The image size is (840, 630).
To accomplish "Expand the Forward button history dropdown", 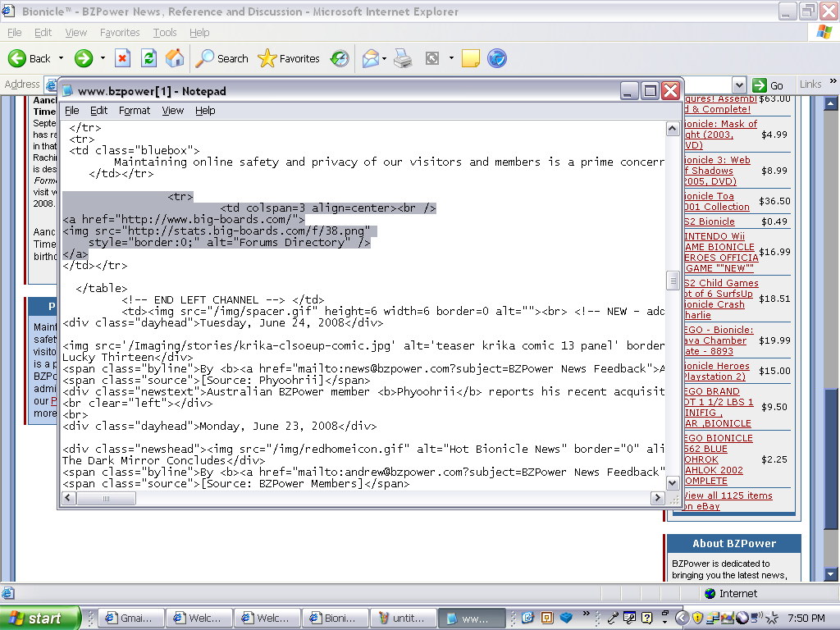I will [103, 58].
